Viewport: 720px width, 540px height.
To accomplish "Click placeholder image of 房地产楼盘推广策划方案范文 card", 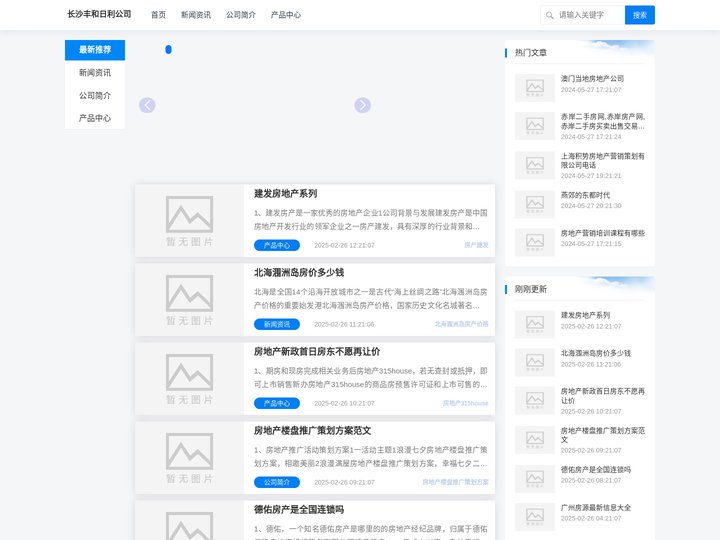I will [189, 458].
